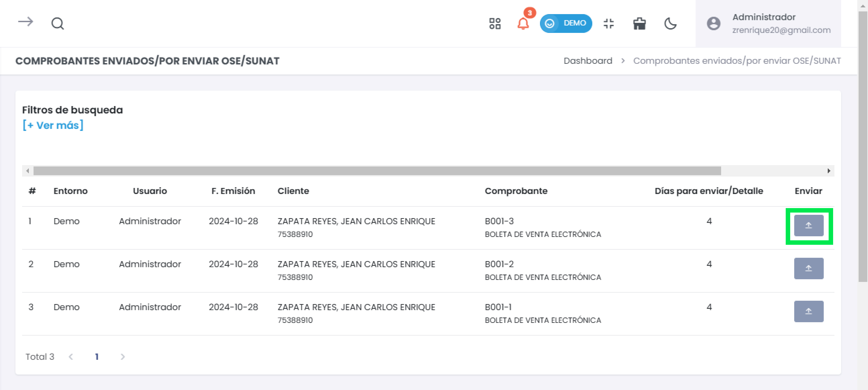Click the briefcase icon in header
This screenshot has width=868, height=390.
click(639, 23)
